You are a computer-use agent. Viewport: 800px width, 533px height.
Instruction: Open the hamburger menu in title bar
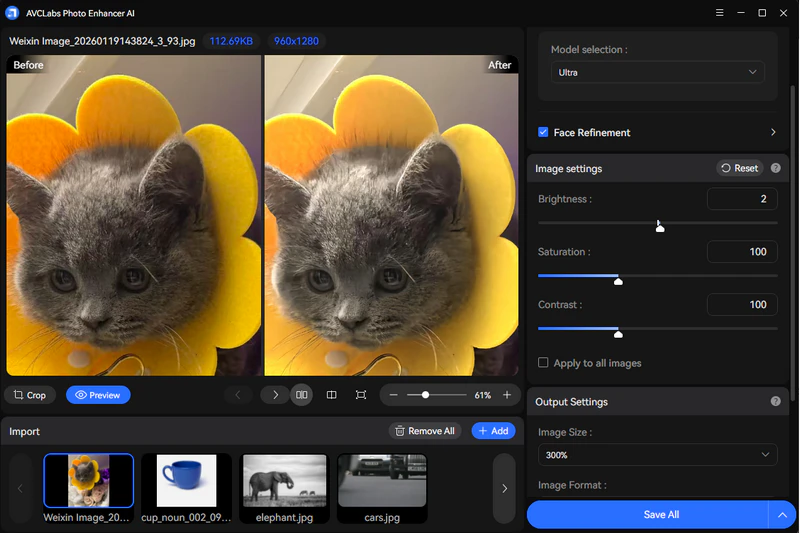tap(719, 13)
